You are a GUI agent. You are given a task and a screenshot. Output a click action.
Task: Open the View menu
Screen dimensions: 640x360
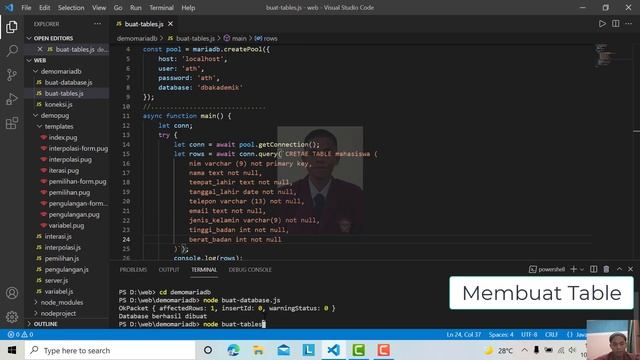99,8
